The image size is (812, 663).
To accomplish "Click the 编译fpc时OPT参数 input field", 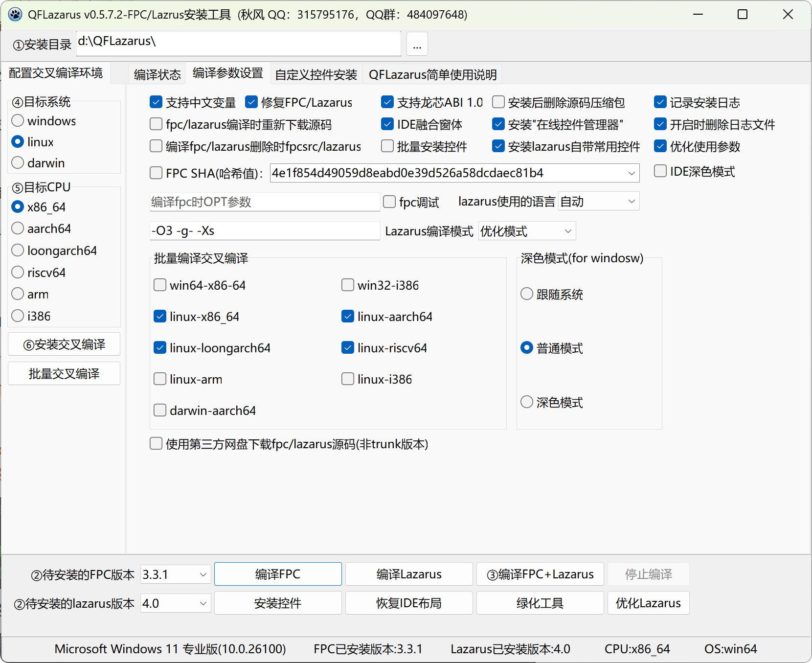I will click(265, 202).
